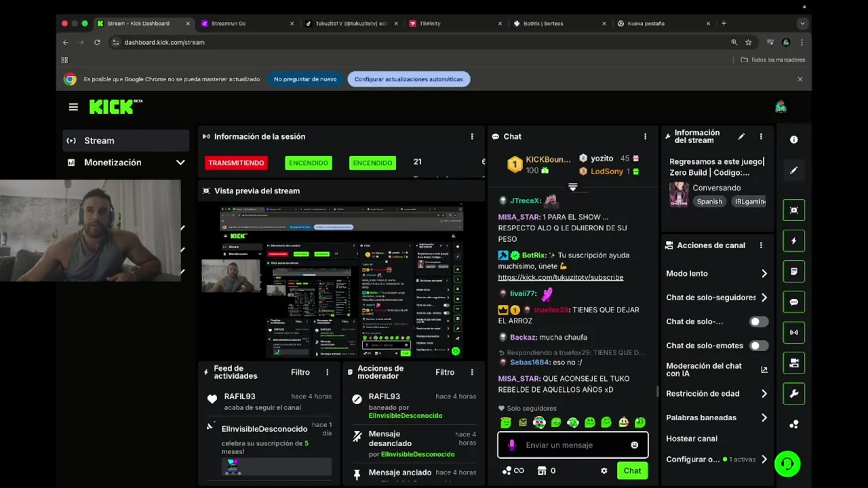Switch to the Nueva pestaña tab

coord(664,23)
